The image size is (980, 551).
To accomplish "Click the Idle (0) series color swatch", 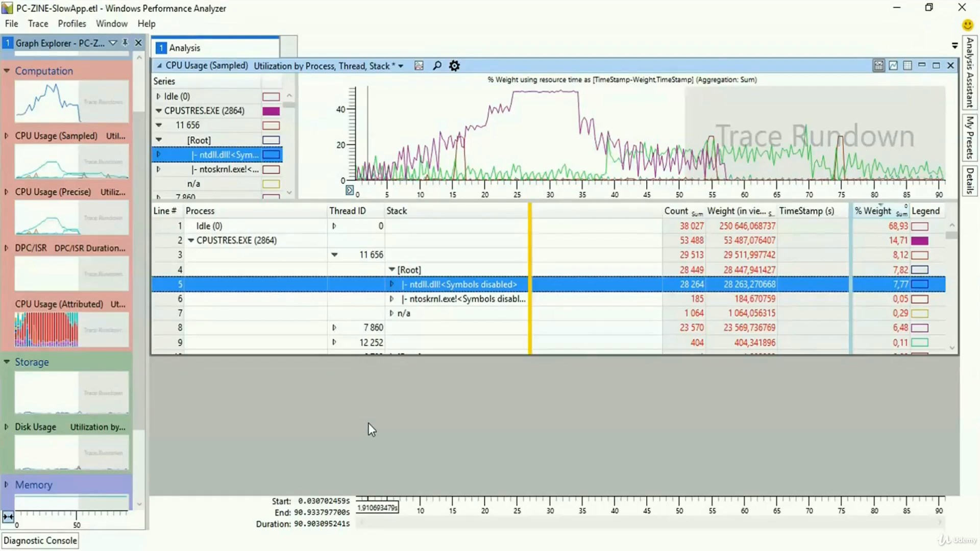I will click(271, 97).
